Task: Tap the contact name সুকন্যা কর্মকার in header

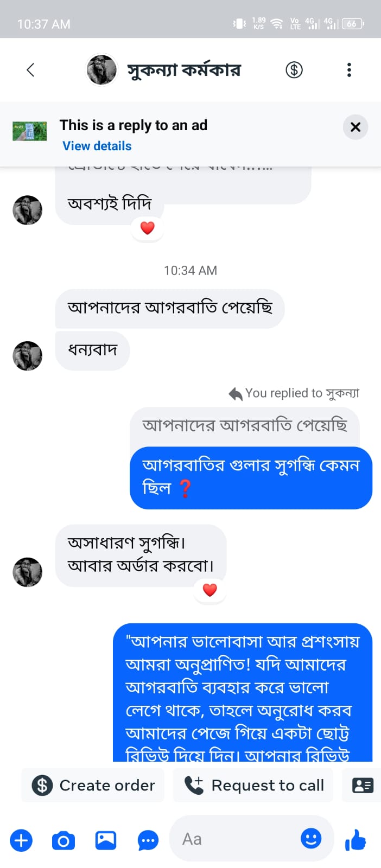Action: tap(184, 70)
